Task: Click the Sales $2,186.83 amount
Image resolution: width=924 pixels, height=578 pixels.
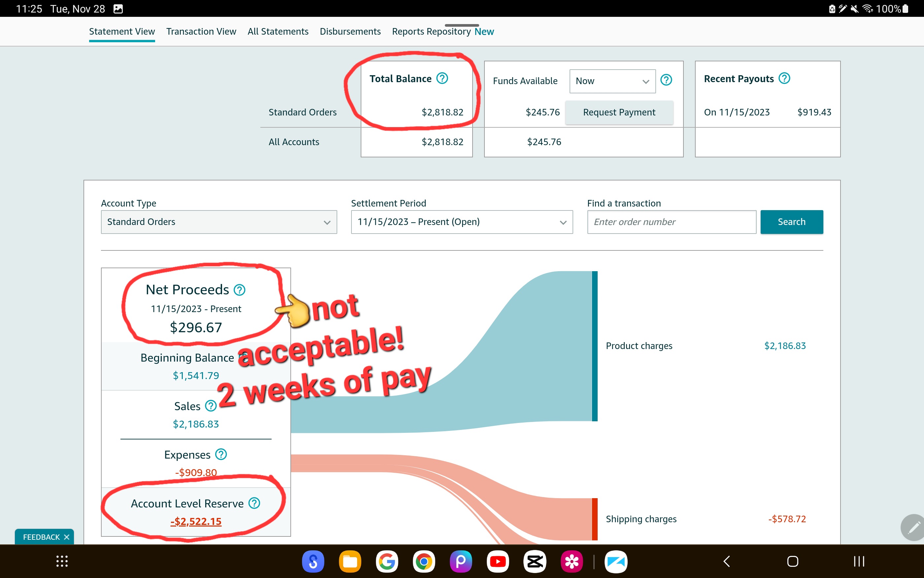Action: (x=196, y=424)
